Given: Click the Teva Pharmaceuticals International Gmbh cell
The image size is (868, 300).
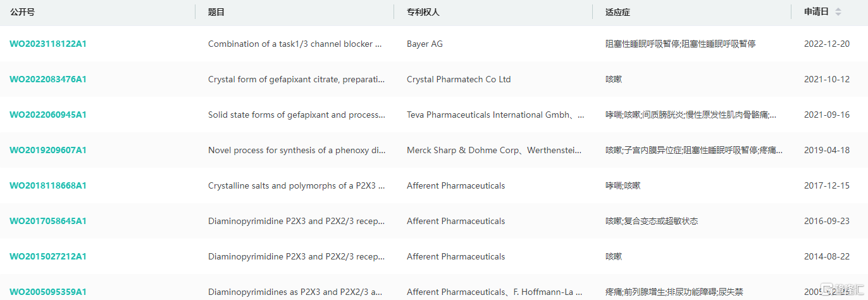Looking at the screenshot, I should [495, 115].
